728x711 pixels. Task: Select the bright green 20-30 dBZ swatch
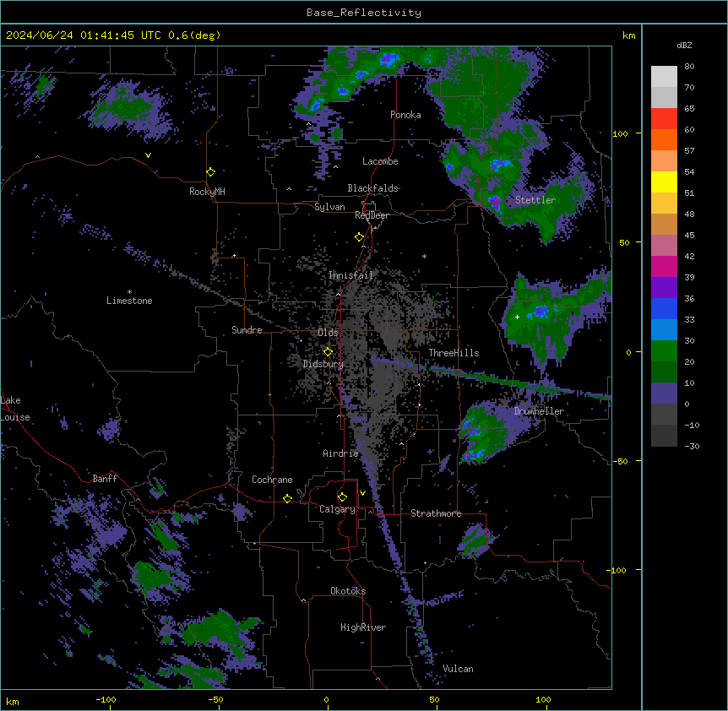[664, 351]
